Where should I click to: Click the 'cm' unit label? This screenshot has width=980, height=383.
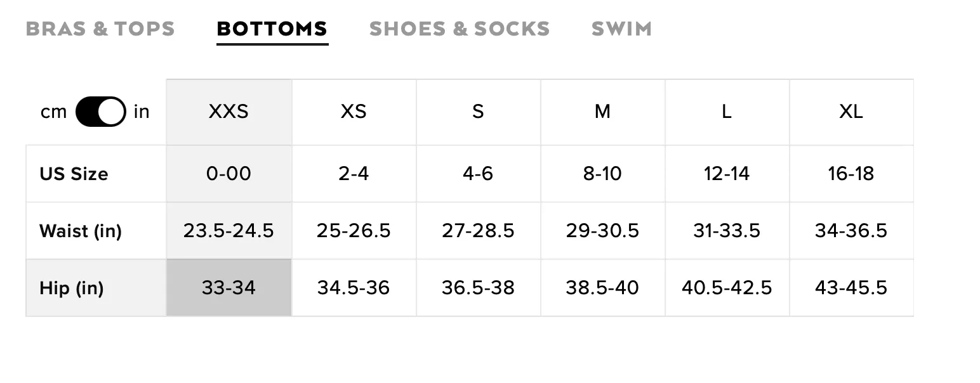coord(53,112)
